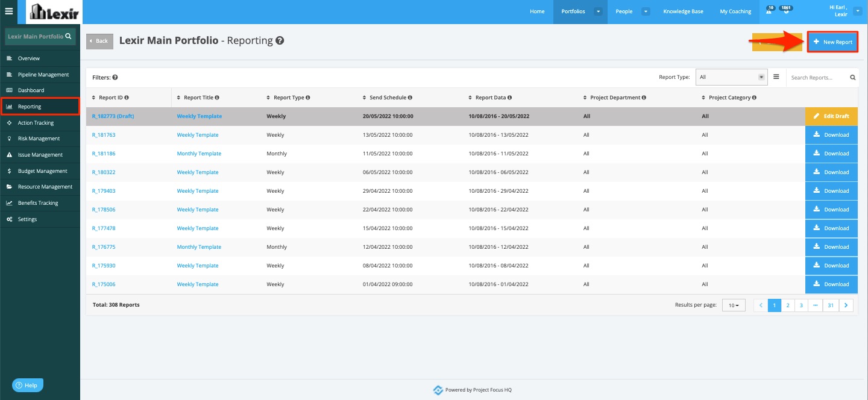
Task: Sort by Project Department using its sort arrows
Action: (x=585, y=98)
